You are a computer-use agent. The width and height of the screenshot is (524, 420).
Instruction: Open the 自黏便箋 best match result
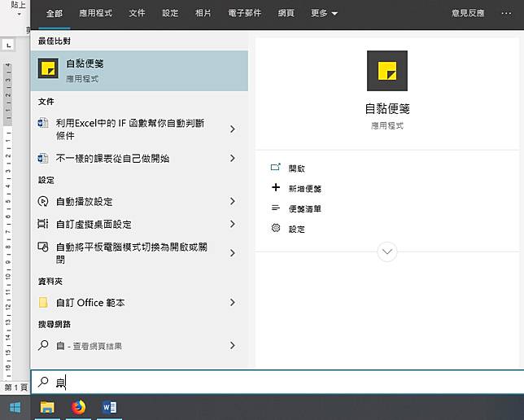pos(139,71)
